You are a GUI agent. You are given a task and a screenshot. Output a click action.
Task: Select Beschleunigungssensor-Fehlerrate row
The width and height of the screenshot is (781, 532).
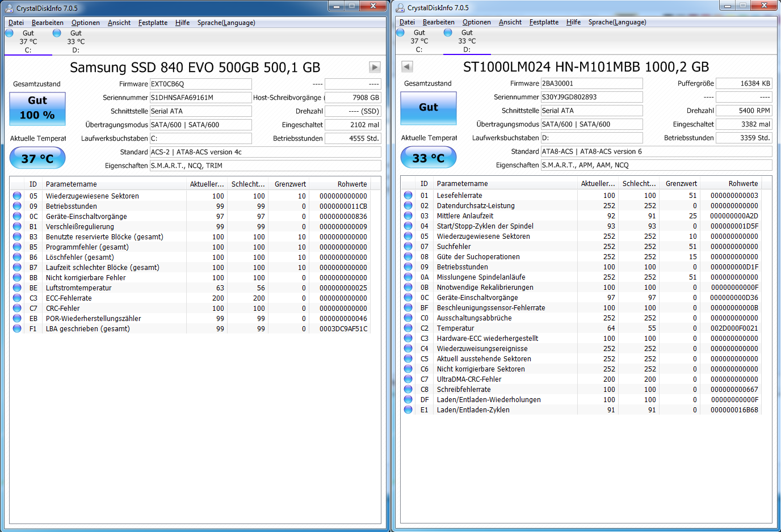pos(581,307)
